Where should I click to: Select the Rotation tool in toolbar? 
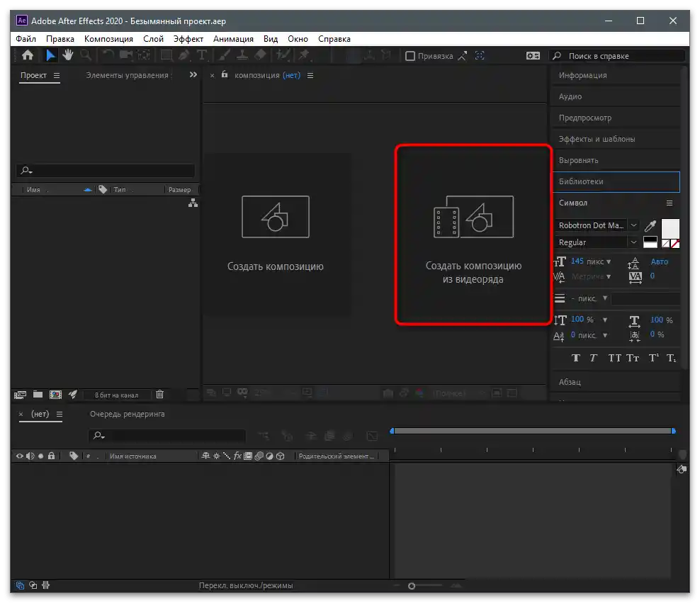pos(108,55)
